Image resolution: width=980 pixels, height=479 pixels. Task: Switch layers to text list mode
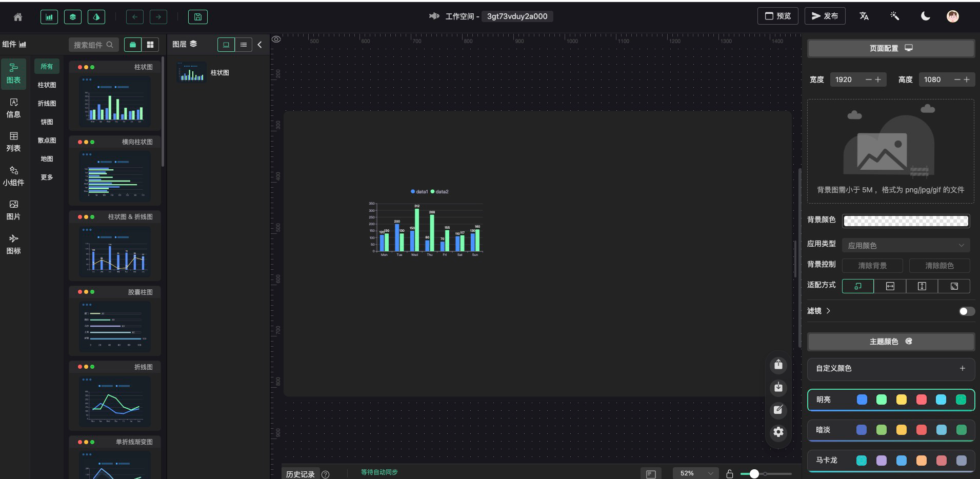pos(244,45)
